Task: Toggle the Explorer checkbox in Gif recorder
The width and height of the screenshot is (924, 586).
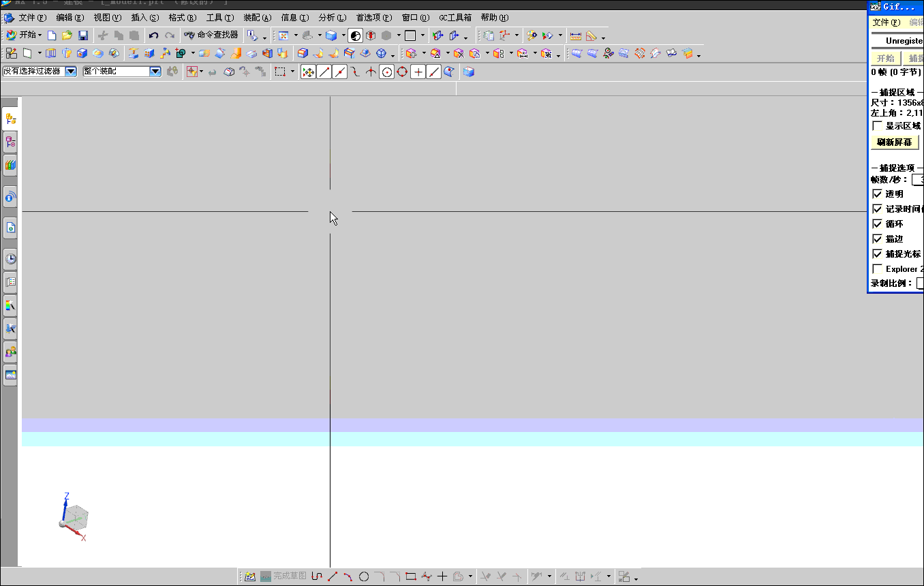Action: click(x=877, y=268)
